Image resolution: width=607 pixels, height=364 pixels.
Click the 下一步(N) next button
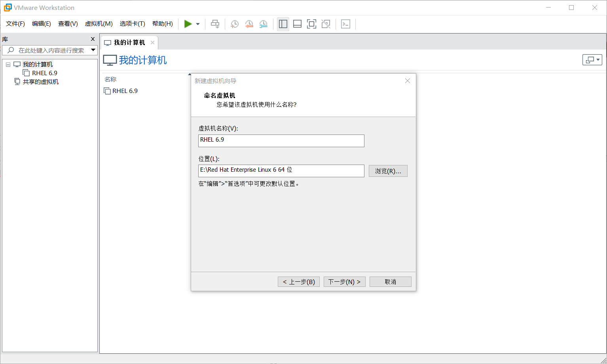[x=345, y=282]
